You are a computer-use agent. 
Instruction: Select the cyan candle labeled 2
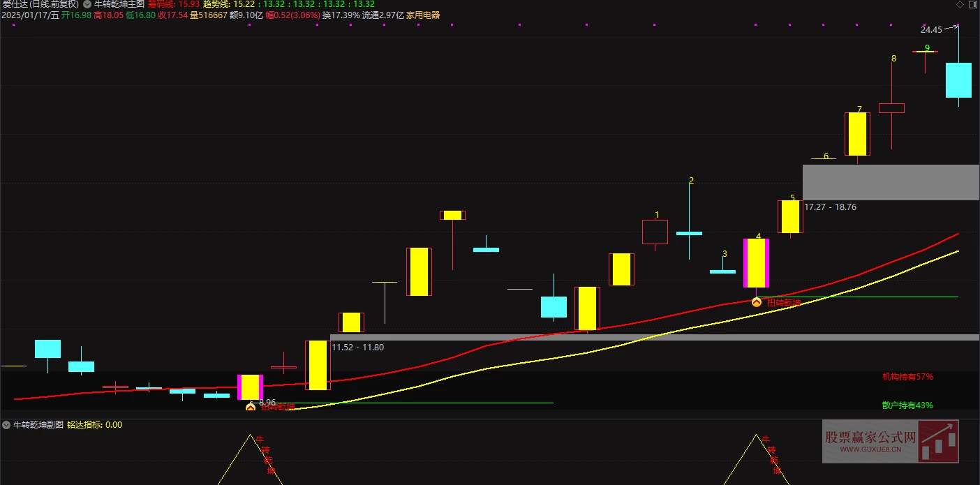click(689, 233)
